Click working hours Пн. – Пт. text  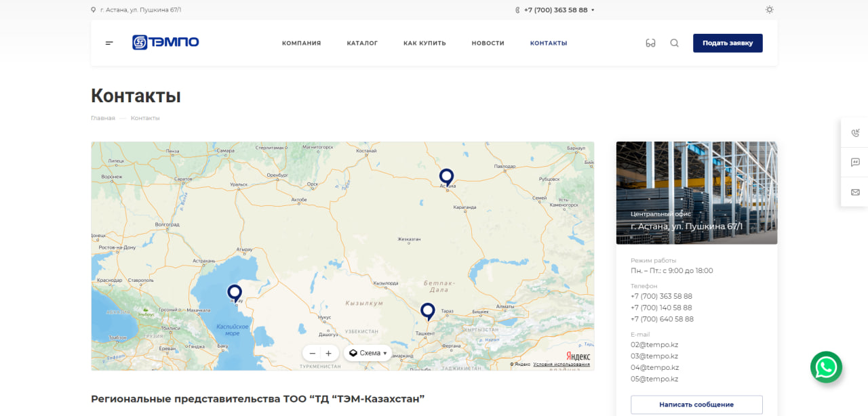(671, 270)
